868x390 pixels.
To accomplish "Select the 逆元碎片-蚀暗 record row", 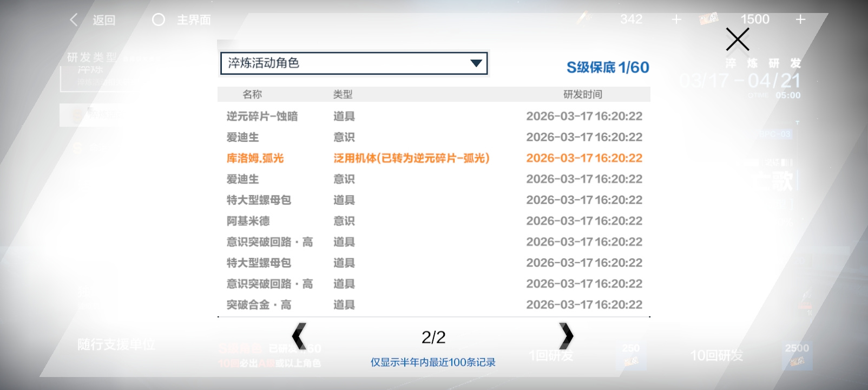I will pos(434,116).
